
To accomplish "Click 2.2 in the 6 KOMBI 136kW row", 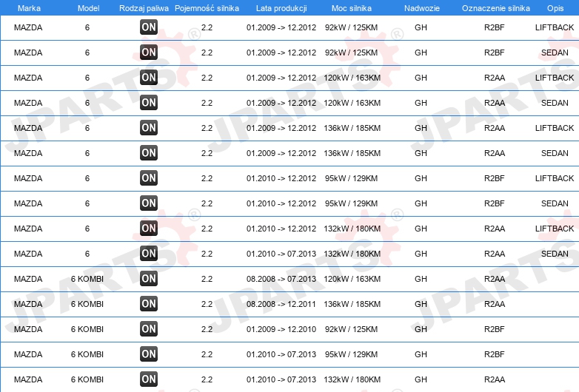I will coord(207,304).
